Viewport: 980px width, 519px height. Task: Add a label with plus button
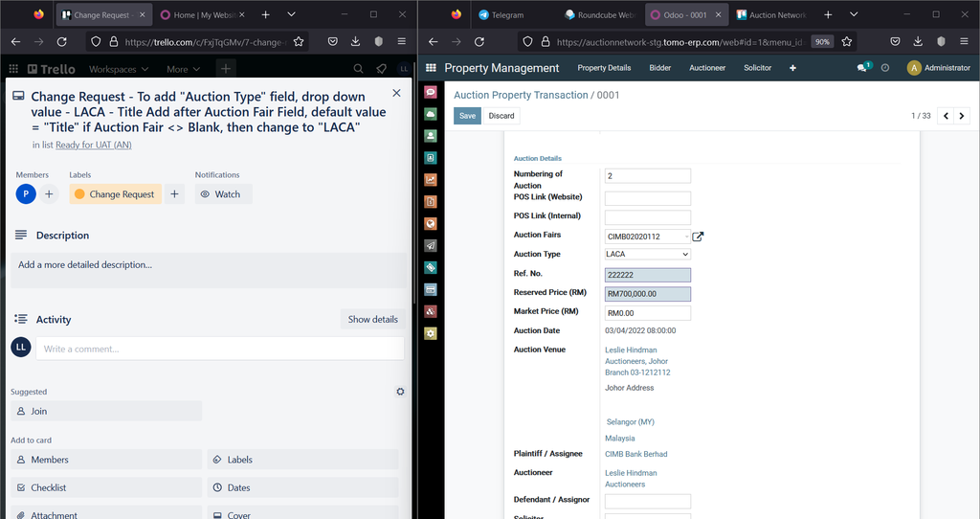(174, 193)
